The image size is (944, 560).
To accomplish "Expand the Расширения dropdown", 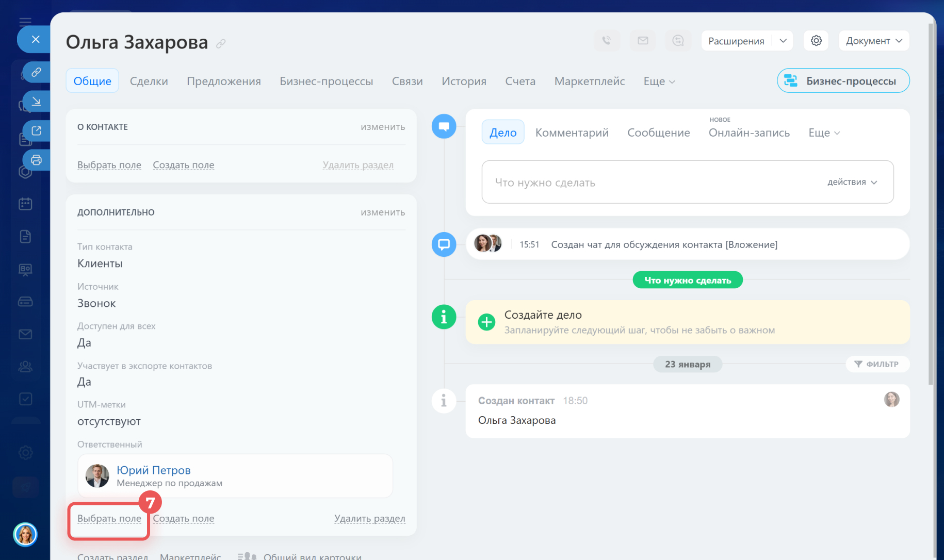I will (x=783, y=41).
